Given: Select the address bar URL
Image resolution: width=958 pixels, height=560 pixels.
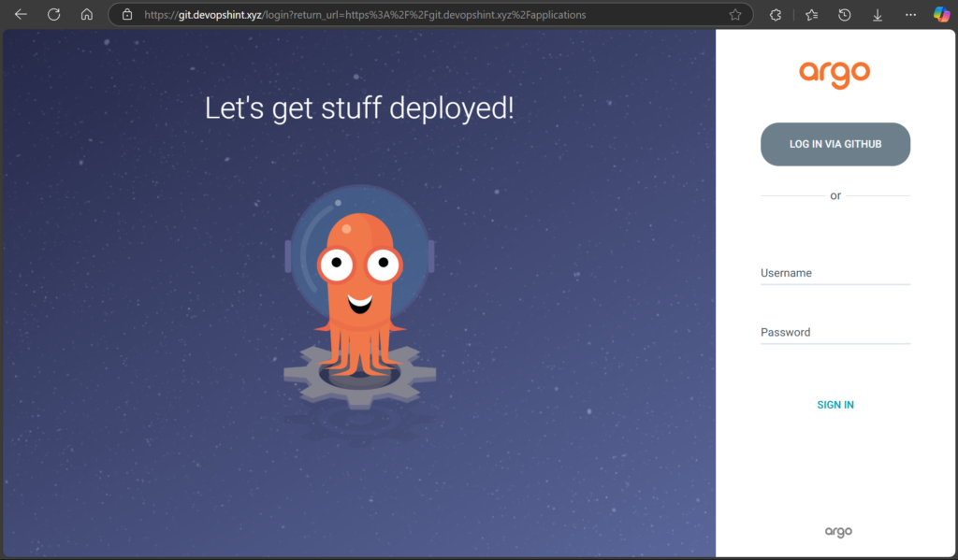Looking at the screenshot, I should tap(365, 15).
